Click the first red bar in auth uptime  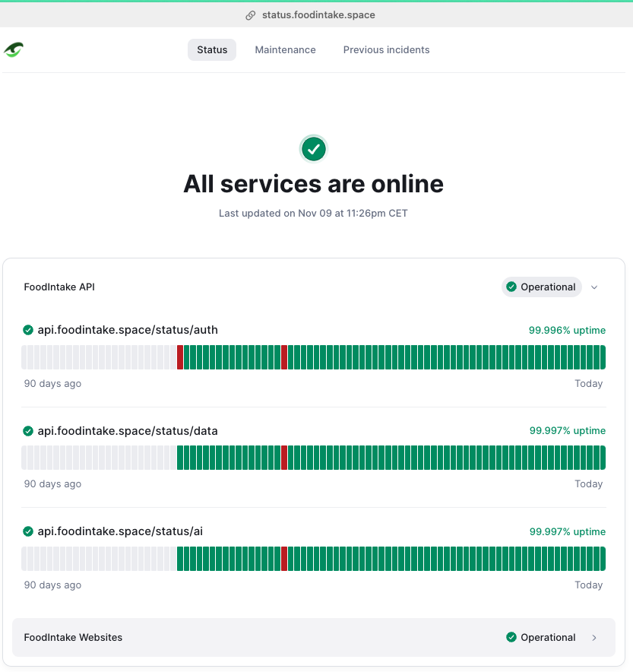coord(180,357)
